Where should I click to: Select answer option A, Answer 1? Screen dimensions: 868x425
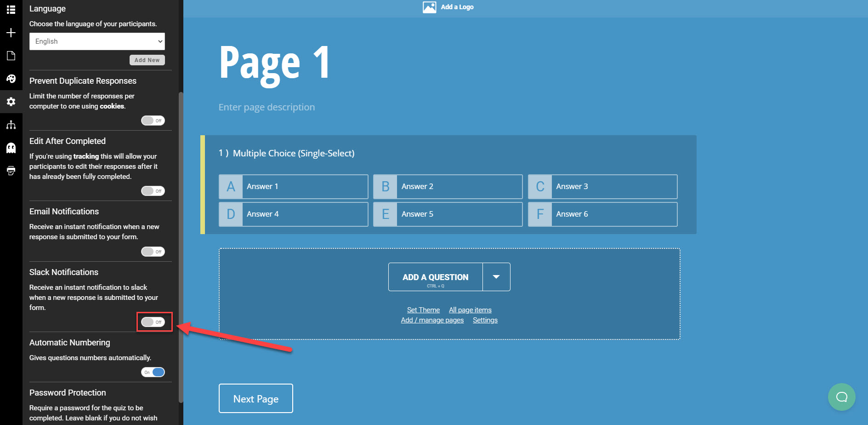click(294, 187)
